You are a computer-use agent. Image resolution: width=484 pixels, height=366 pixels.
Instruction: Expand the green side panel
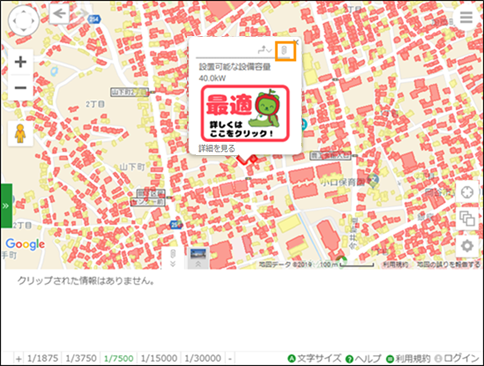(x=6, y=206)
